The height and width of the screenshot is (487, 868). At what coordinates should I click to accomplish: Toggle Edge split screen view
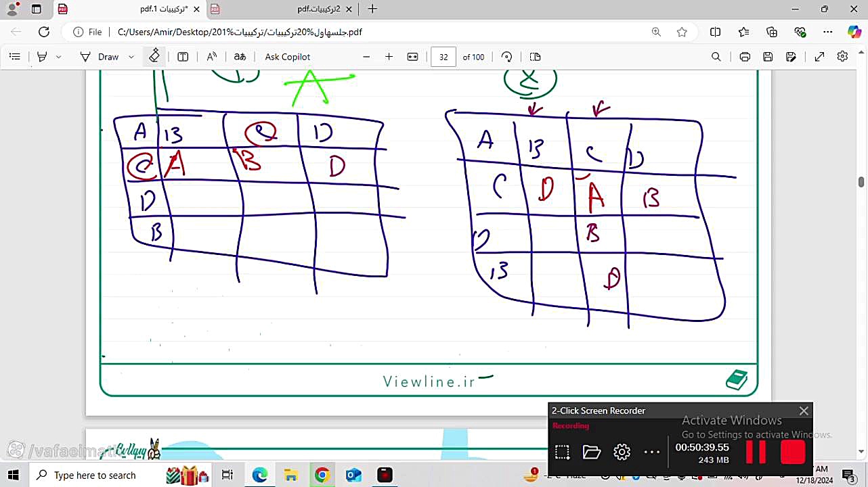pyautogui.click(x=715, y=32)
